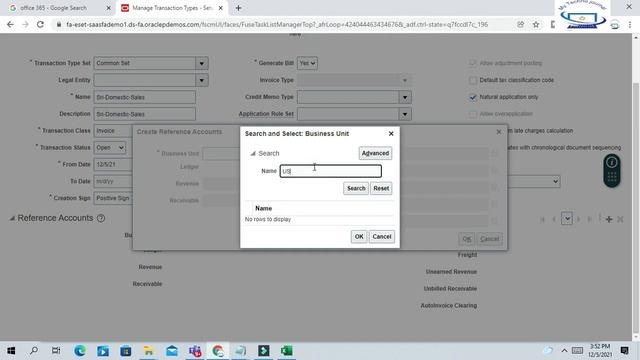Open Invoice Type dropdown arrow

(405, 80)
